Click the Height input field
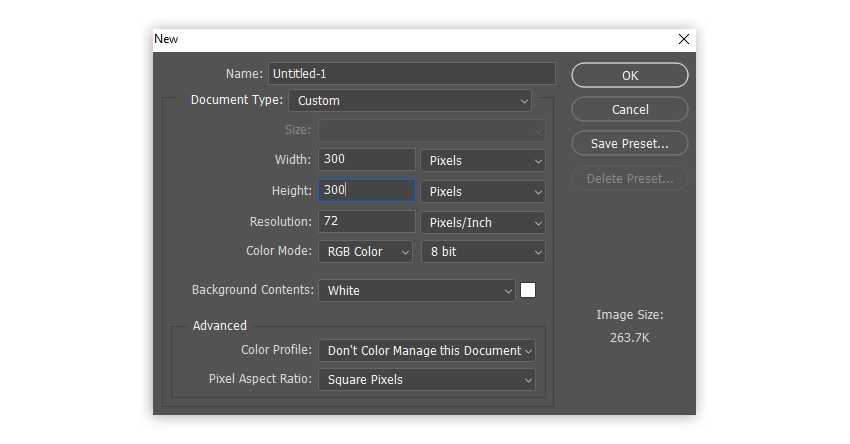 (366, 190)
